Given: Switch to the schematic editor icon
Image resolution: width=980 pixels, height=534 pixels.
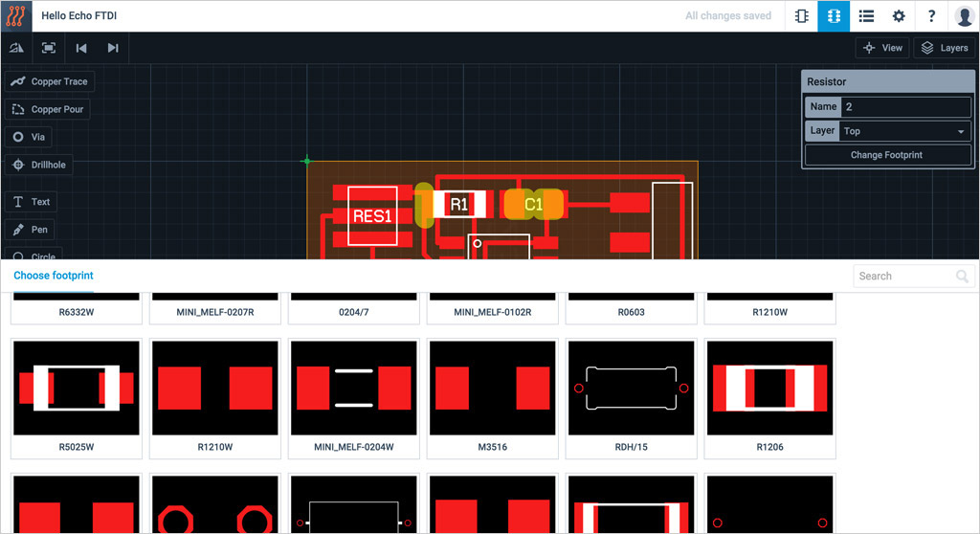Looking at the screenshot, I should click(801, 16).
